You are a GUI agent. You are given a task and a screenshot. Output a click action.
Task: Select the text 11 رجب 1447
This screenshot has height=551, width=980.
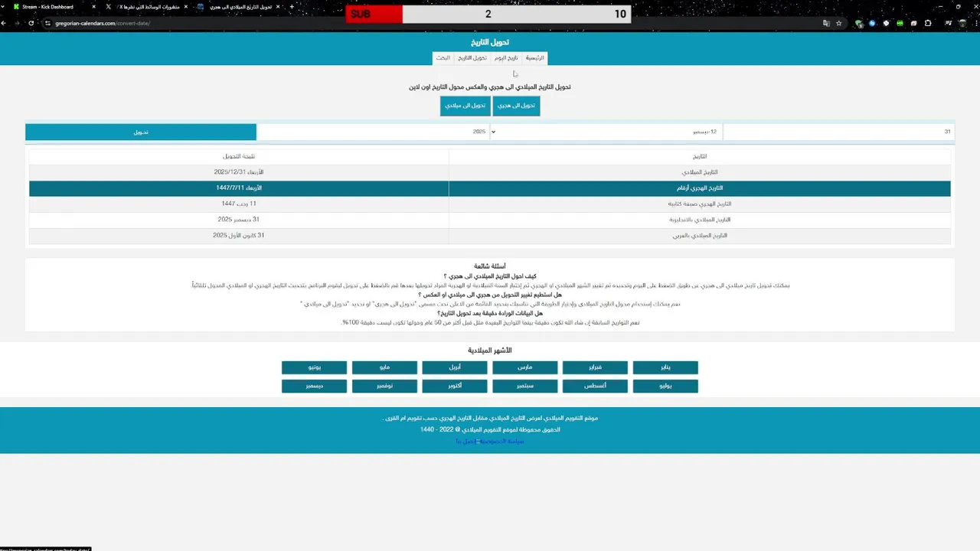(239, 204)
